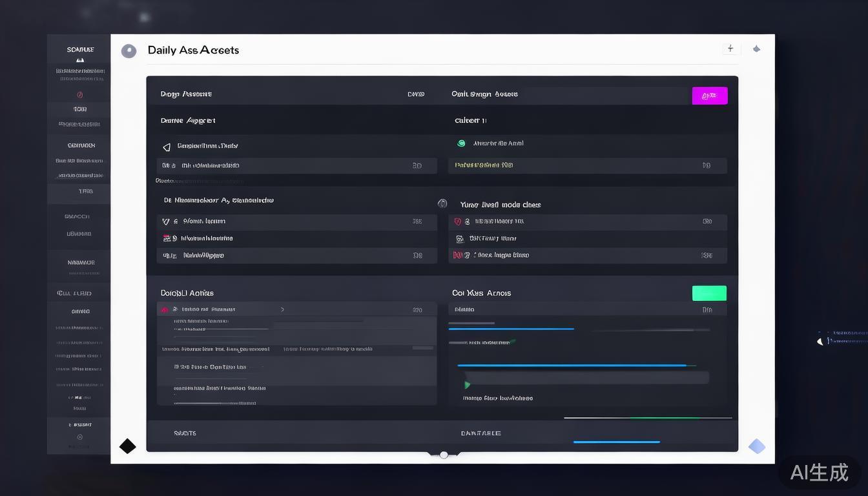Click the plus icon in the top-right header

tap(730, 48)
